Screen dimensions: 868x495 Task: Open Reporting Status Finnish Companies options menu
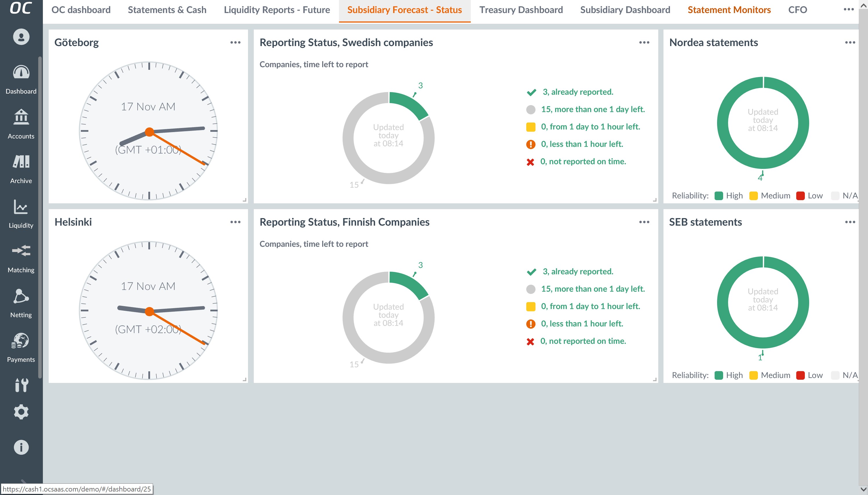[x=644, y=222]
